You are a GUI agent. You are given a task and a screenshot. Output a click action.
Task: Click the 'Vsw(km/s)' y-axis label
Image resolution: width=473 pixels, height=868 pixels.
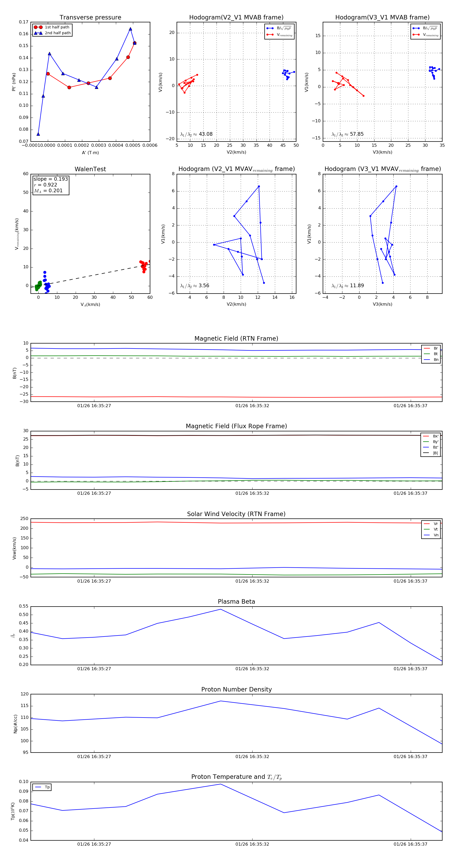[14, 548]
